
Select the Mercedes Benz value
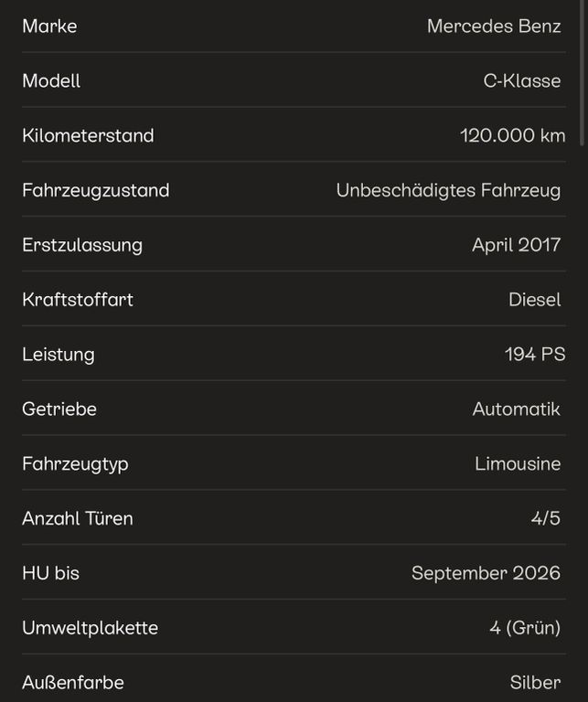tap(494, 27)
